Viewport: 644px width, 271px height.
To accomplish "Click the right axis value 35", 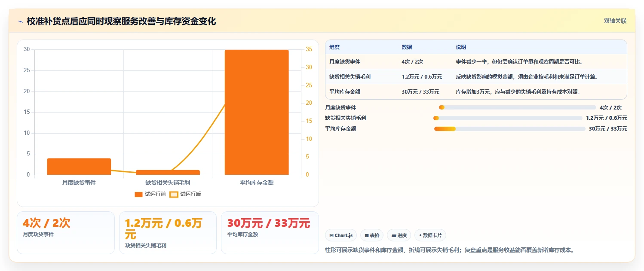I will 309,49.
